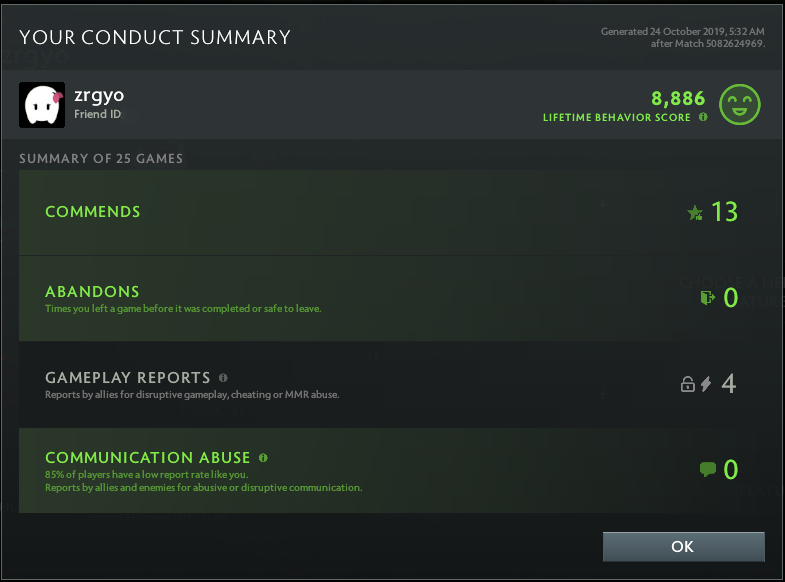Click the 8,886 behavior score value
Viewport: 785px width, 582px height.
tap(678, 98)
